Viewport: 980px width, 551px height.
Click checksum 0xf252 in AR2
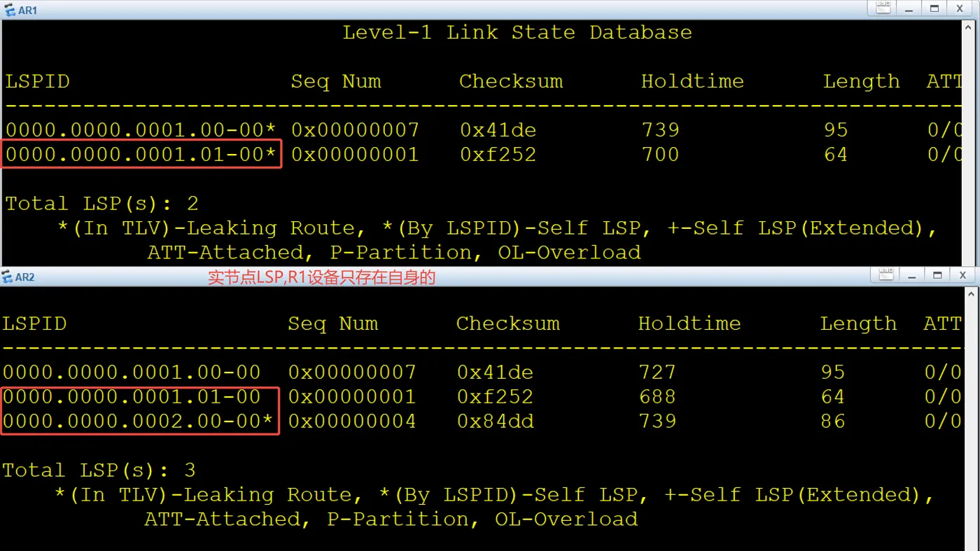pyautogui.click(x=495, y=397)
